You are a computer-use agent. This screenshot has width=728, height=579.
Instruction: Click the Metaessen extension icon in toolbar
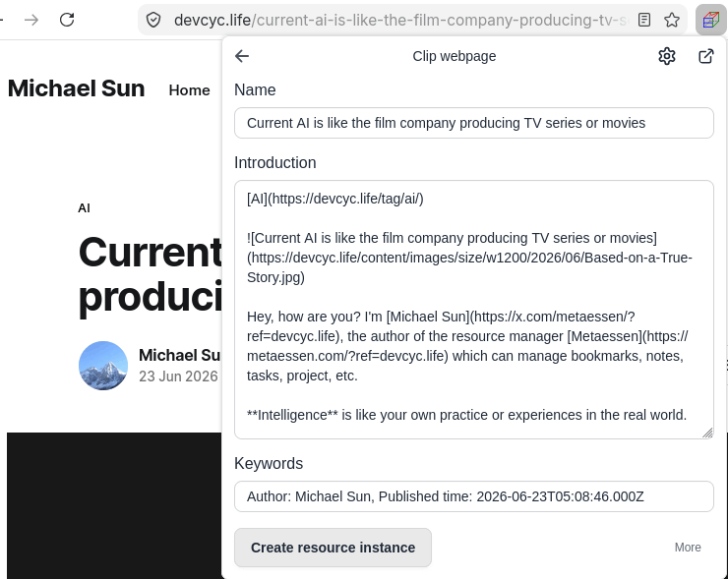[x=711, y=20]
